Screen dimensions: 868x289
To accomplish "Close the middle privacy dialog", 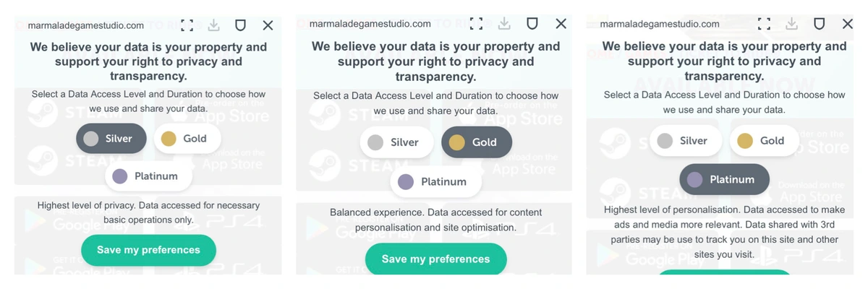I will 561,24.
